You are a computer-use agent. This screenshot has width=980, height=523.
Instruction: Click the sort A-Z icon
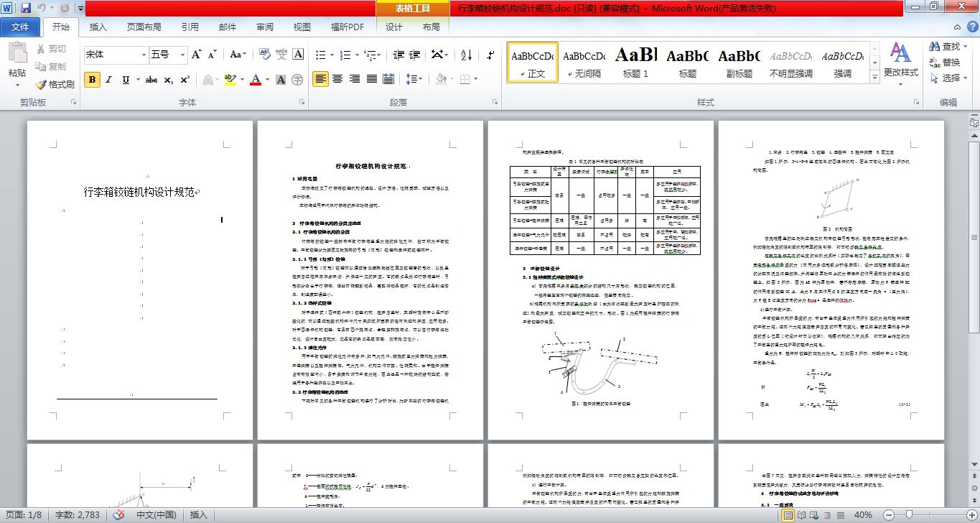coord(465,55)
